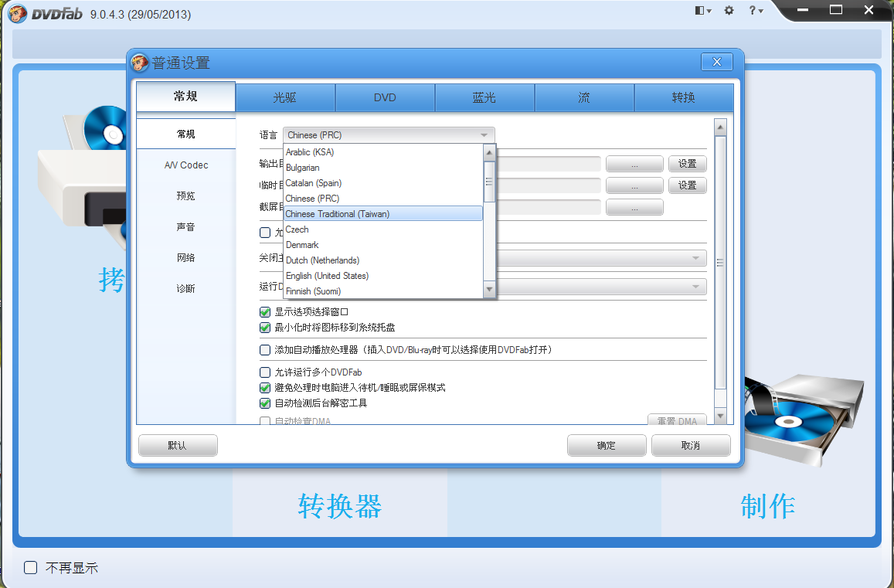Viewport: 894px width, 588px height.
Task: Click language list scroll down arrow
Action: point(489,290)
